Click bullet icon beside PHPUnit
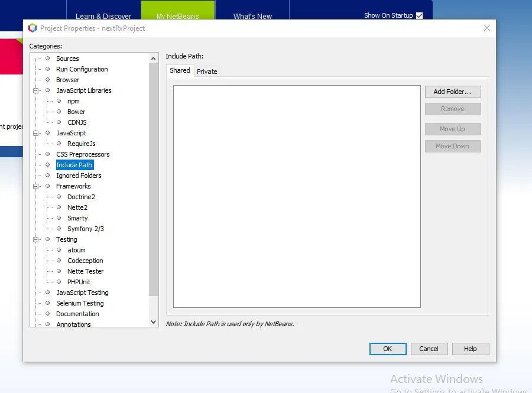The width and height of the screenshot is (532, 393). [x=59, y=281]
